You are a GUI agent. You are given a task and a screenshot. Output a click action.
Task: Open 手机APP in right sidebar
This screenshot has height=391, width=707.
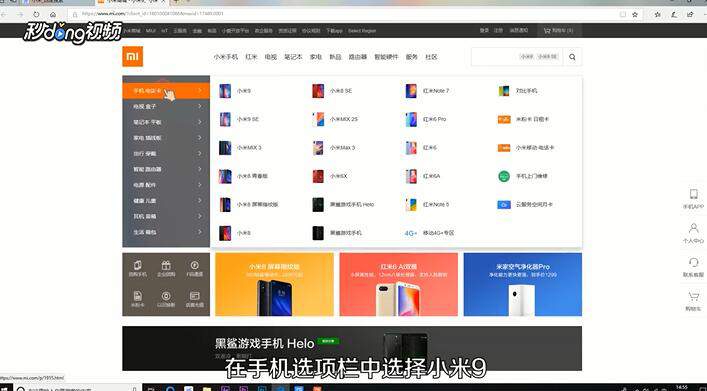click(x=693, y=199)
